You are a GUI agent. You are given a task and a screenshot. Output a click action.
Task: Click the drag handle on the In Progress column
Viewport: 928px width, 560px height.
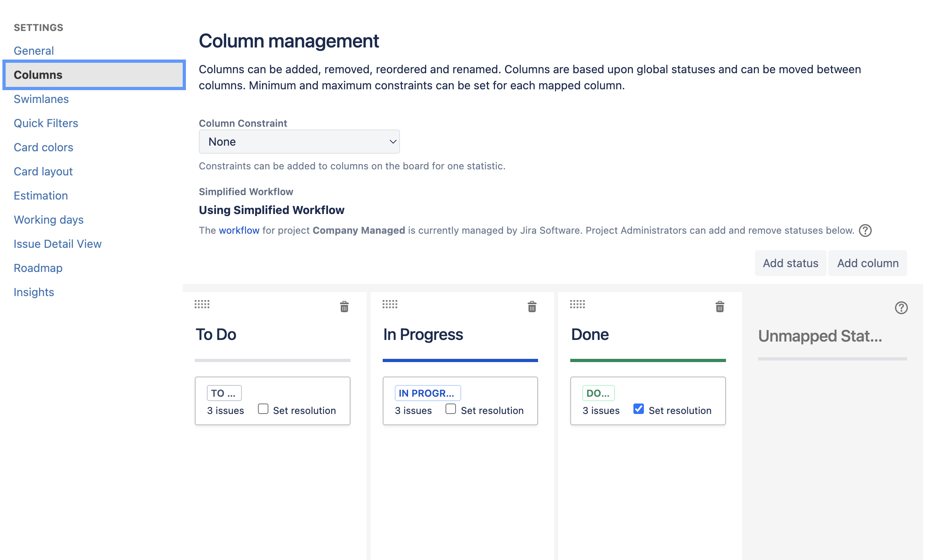pos(390,305)
